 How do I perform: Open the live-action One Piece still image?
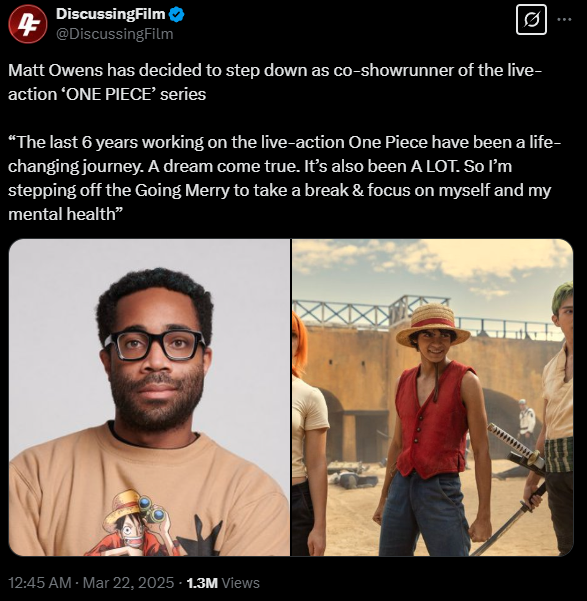(x=432, y=397)
